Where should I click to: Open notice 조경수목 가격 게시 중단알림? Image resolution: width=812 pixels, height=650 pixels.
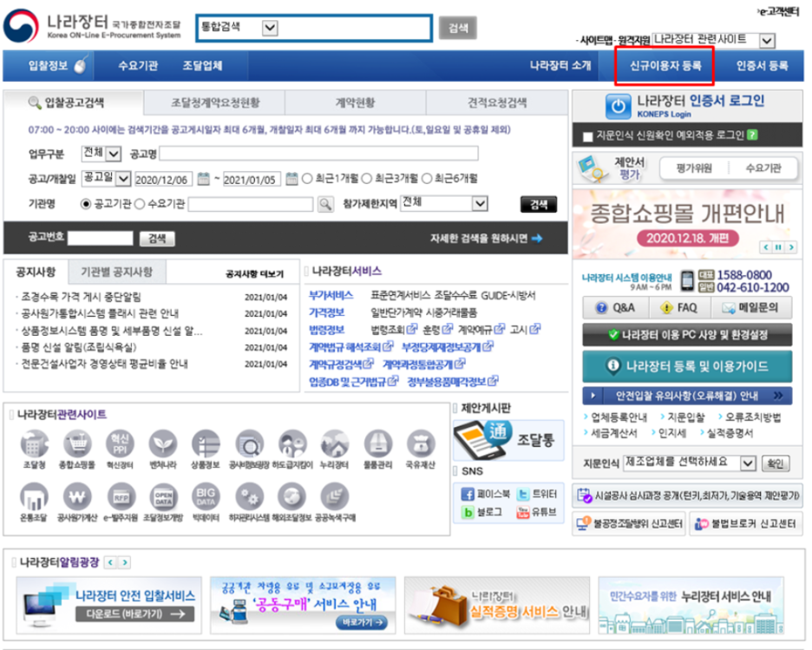point(82,297)
